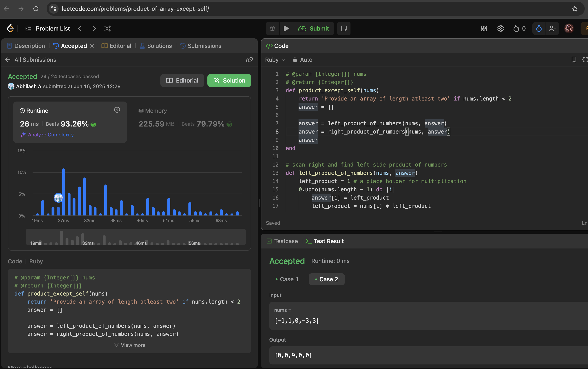588x369 pixels.
Task: Open the layout grid icon
Action: pyautogui.click(x=484, y=28)
